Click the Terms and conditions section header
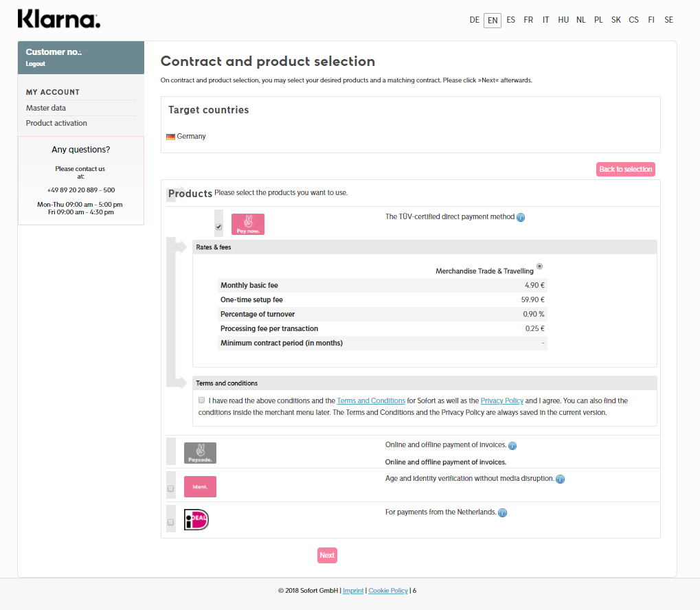Image resolution: width=700 pixels, height=610 pixels. coord(425,383)
